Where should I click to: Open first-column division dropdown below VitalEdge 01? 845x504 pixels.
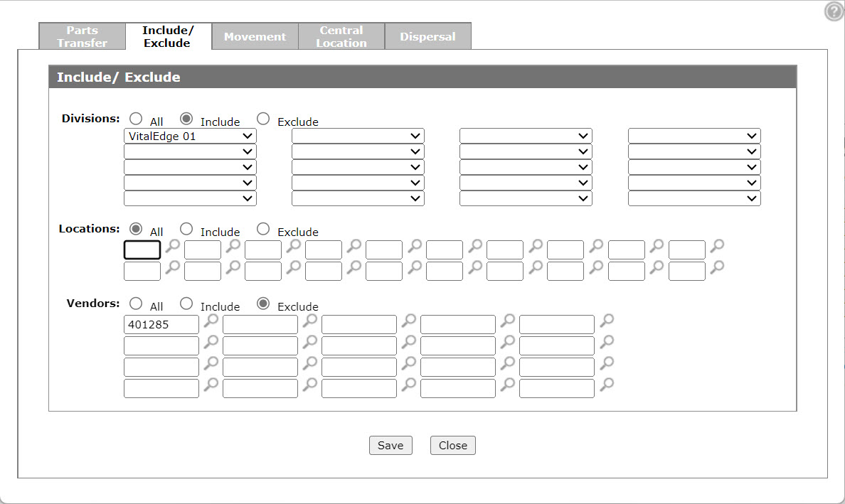[x=190, y=151]
